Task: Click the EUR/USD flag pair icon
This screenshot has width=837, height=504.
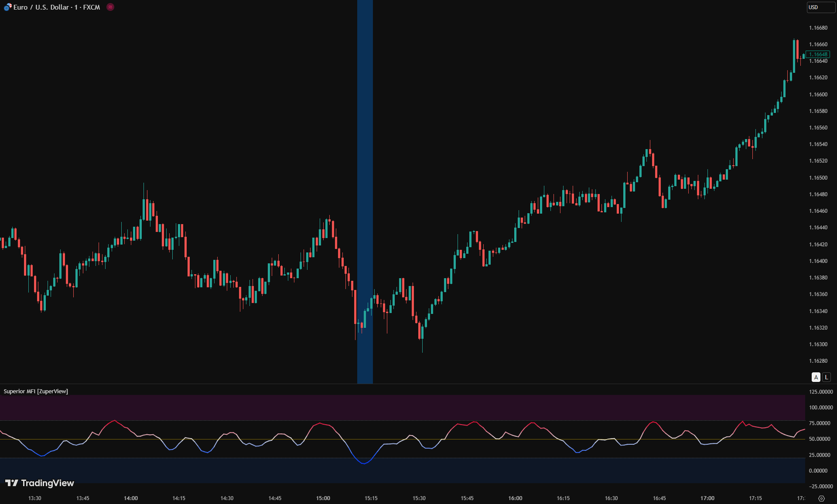Action: point(7,7)
